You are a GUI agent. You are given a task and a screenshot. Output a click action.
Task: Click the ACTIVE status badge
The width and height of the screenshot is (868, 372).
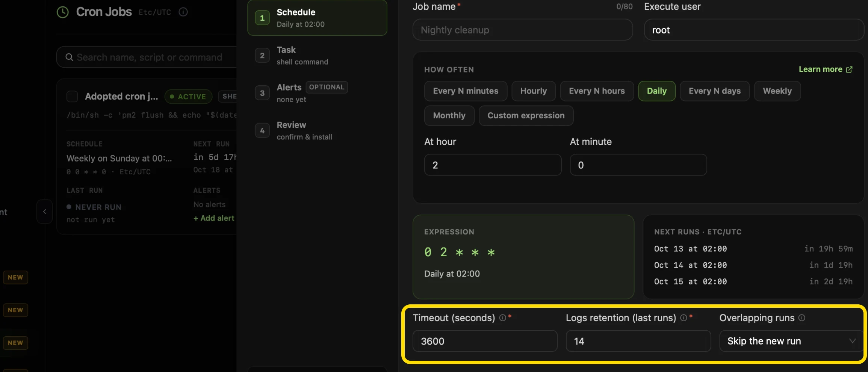point(188,97)
